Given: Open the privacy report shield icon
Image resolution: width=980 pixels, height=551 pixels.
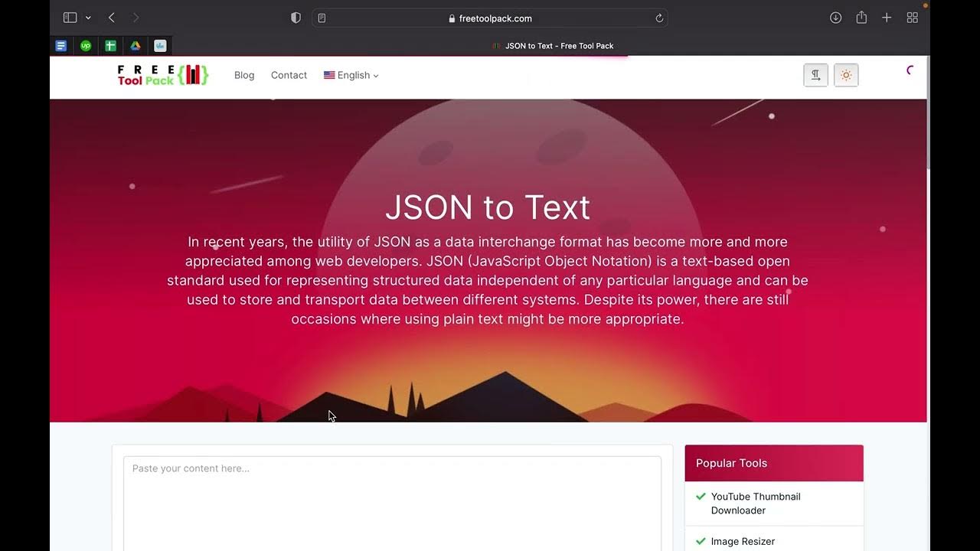Looking at the screenshot, I should point(296,18).
